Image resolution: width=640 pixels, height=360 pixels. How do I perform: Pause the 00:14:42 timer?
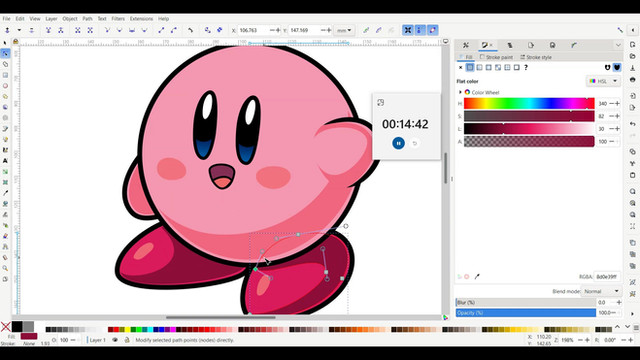pos(398,143)
